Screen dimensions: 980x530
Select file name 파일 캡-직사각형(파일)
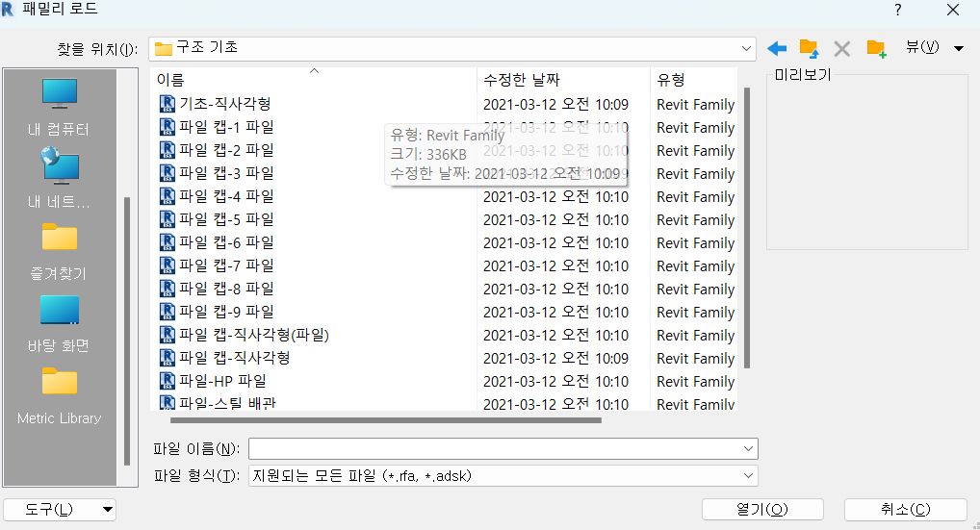[254, 335]
